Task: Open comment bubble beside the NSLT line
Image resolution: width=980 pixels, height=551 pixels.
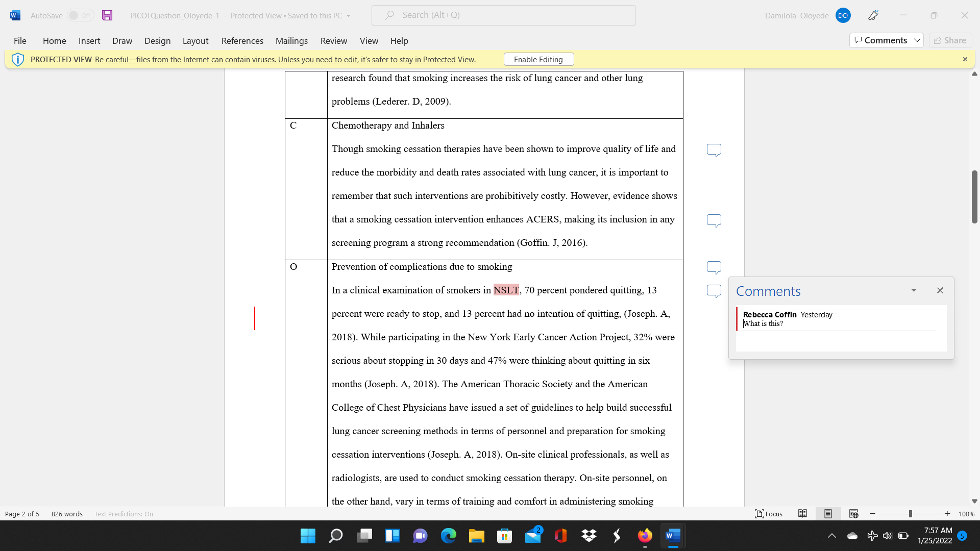Action: pos(714,291)
